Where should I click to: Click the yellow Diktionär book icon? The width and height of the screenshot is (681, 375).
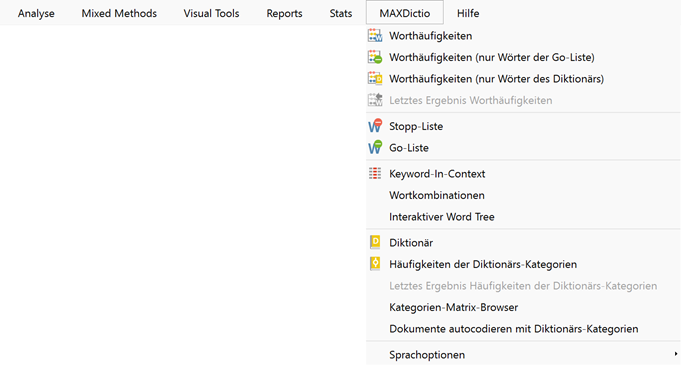[375, 242]
